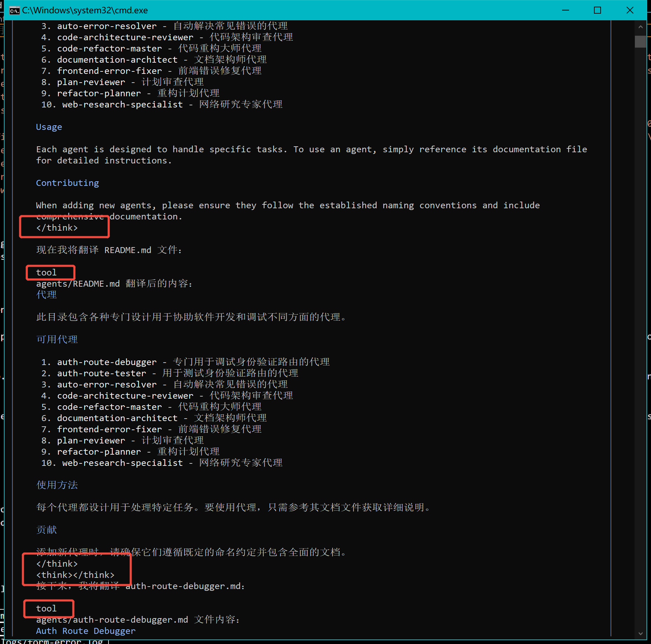This screenshot has width=651, height=644.
Task: Click the first highlighted "tool" label
Action: click(47, 273)
